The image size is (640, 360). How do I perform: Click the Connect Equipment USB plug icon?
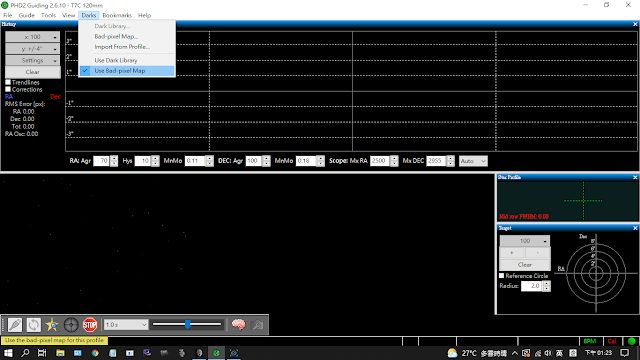tap(15, 325)
